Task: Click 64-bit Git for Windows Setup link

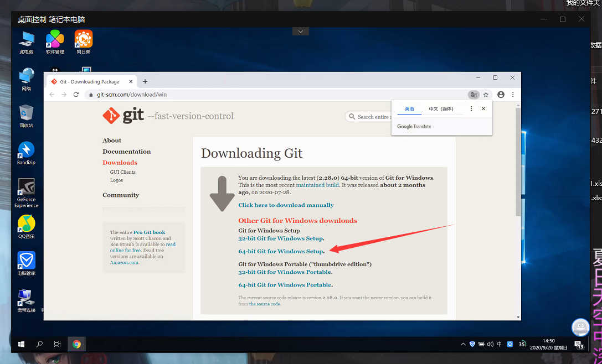Action: pos(281,251)
